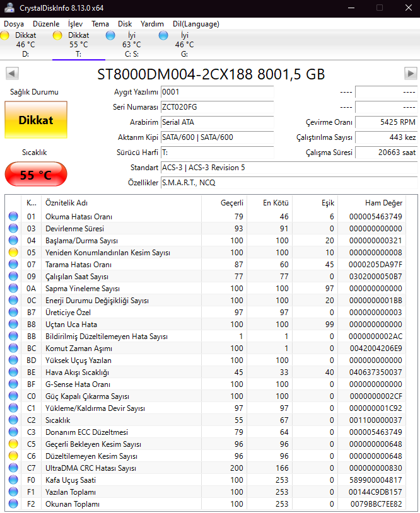This screenshot has height=513, width=420.
Task: Click blue status icon for Güç Kapalı Çıkarma
Action: (x=13, y=396)
